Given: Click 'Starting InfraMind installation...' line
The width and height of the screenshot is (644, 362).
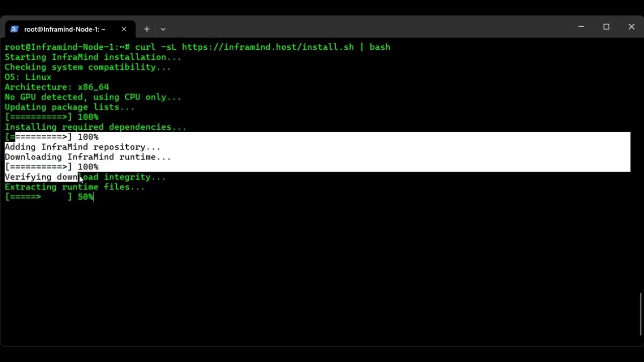Looking at the screenshot, I should (93, 57).
